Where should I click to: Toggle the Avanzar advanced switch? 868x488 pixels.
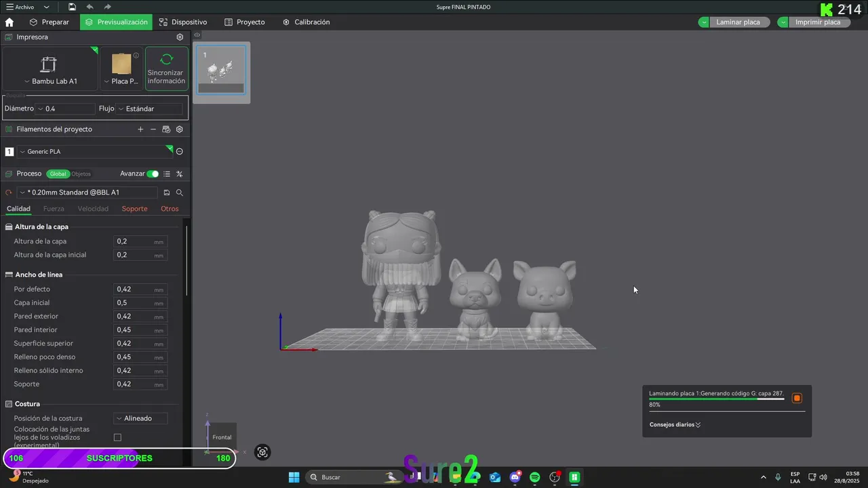click(x=153, y=174)
